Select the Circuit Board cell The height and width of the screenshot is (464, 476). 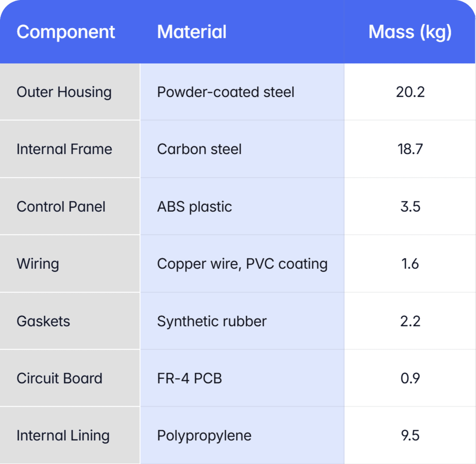point(70,378)
